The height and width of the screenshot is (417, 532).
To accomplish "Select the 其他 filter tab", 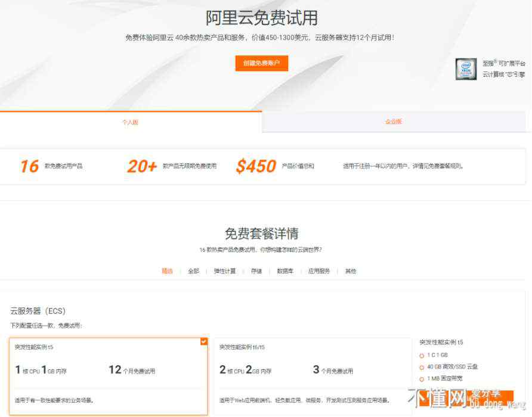I will coord(351,271).
